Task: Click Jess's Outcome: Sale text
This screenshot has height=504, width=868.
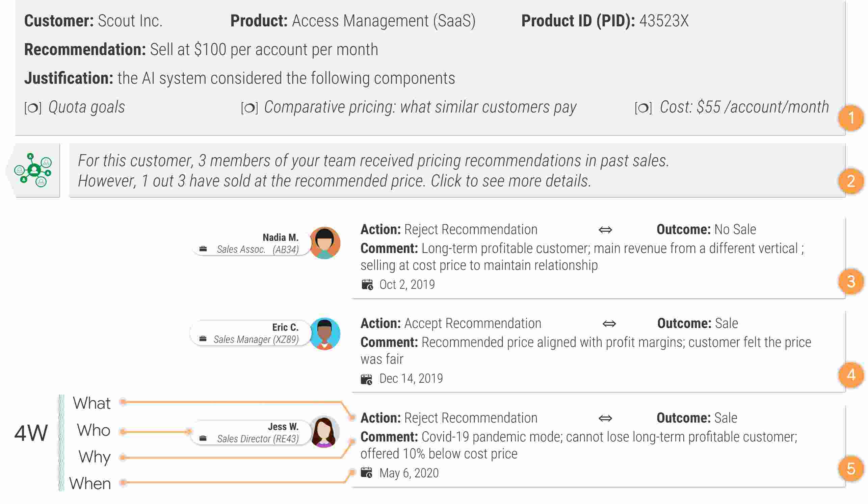Action: click(x=697, y=418)
